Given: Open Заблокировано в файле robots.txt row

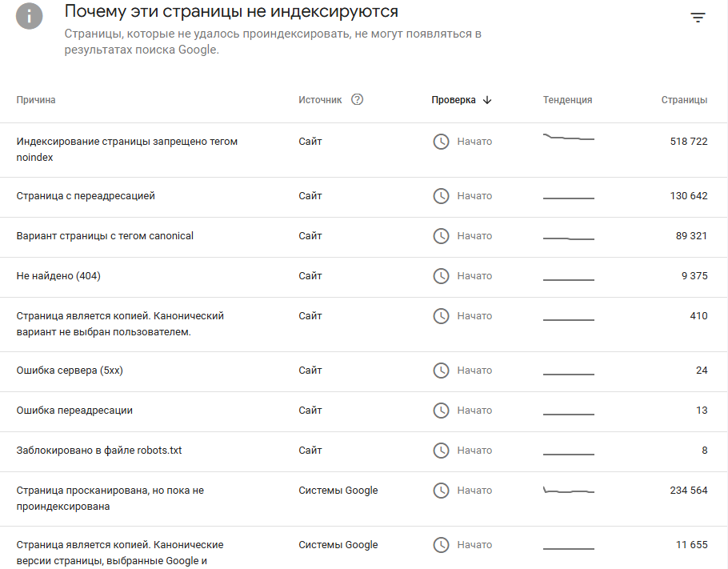Looking at the screenshot, I should click(x=99, y=451).
